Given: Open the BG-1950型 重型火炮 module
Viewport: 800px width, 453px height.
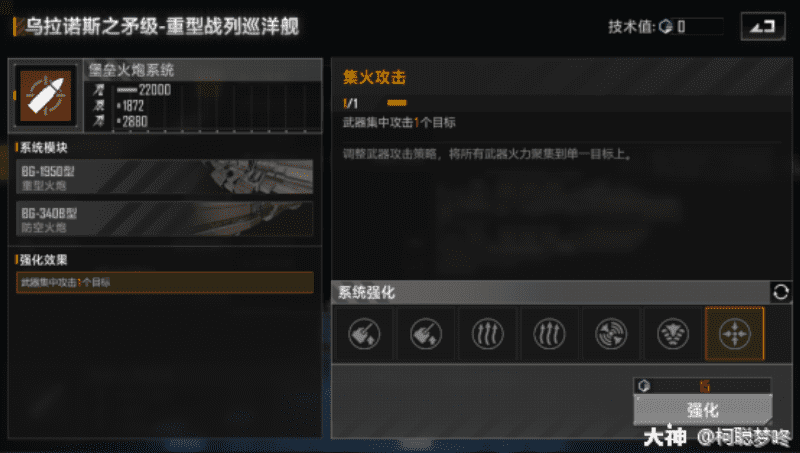Looking at the screenshot, I should pos(165,177).
